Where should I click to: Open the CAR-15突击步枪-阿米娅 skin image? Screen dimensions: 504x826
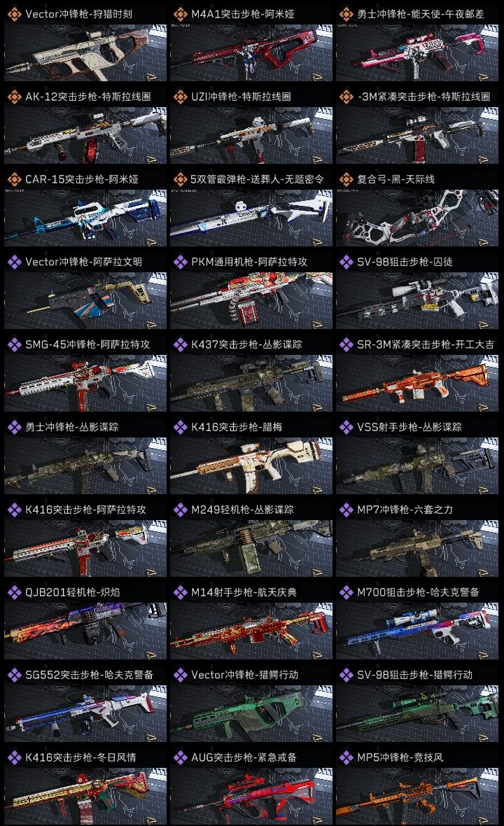point(85,218)
